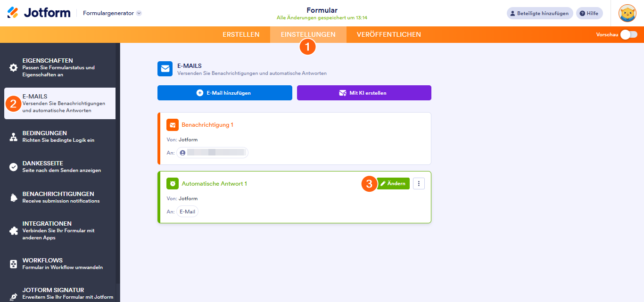The height and width of the screenshot is (302, 644).
Task: Open the Formulargenerator dropdown arrow
Action: 139,13
